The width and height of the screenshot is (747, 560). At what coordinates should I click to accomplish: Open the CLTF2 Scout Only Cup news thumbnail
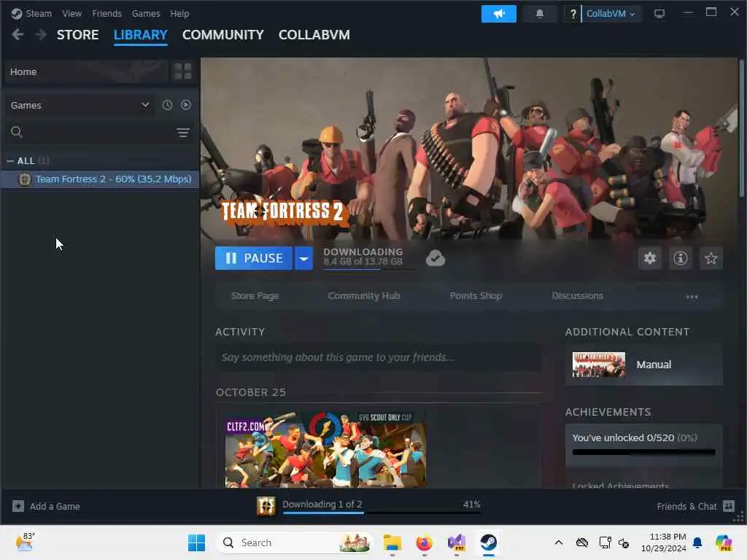(x=326, y=449)
